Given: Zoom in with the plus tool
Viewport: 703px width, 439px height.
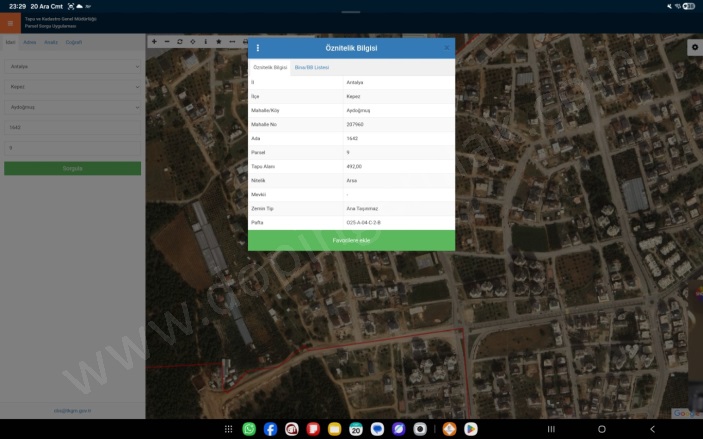Looking at the screenshot, I should click(x=154, y=42).
